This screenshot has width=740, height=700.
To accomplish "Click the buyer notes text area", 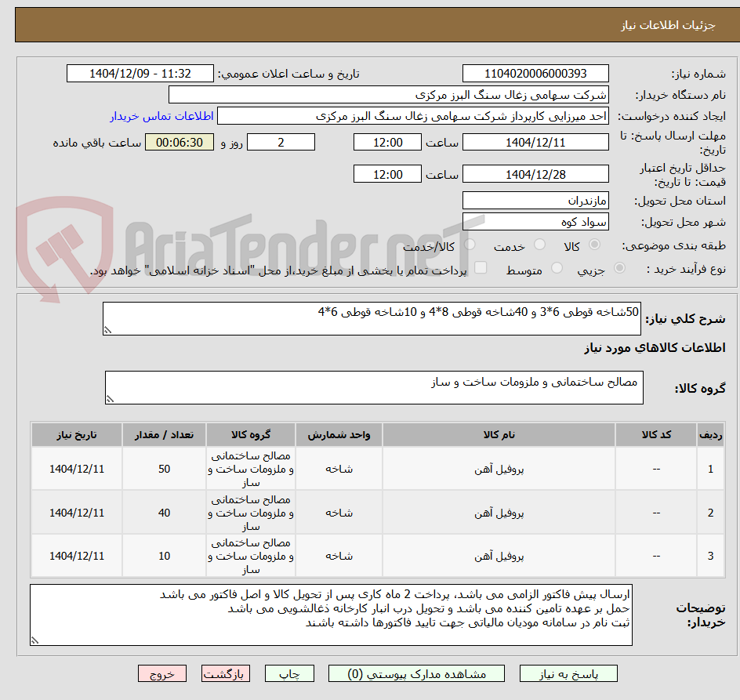I will [331, 615].
